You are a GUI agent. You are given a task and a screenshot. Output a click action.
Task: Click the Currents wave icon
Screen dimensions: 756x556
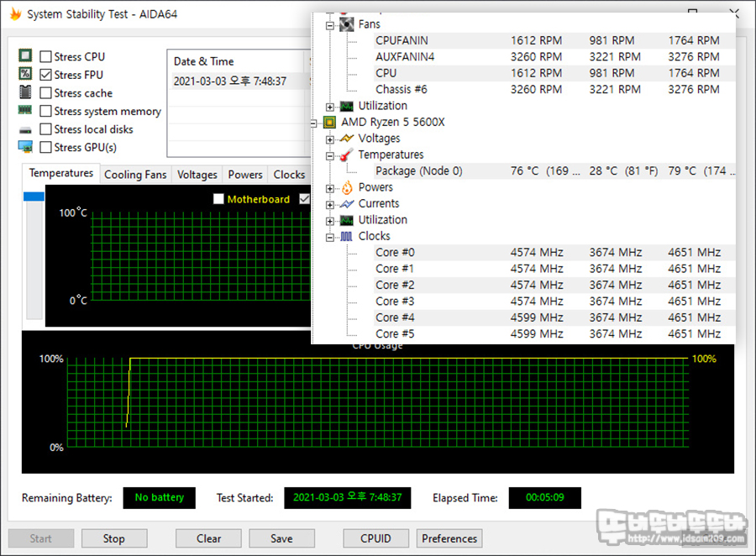pyautogui.click(x=347, y=204)
